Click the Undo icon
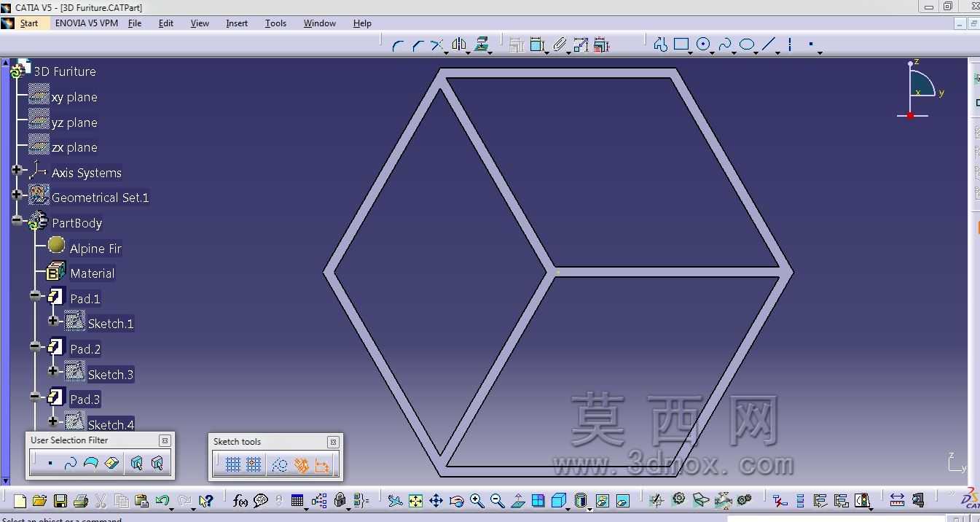Screen dimensions: 980x522 click(162, 500)
